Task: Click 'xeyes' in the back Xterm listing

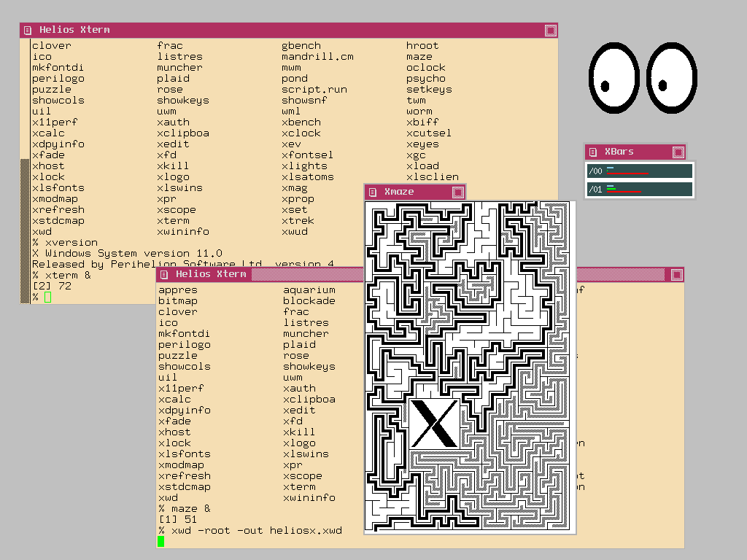Action: point(422,144)
